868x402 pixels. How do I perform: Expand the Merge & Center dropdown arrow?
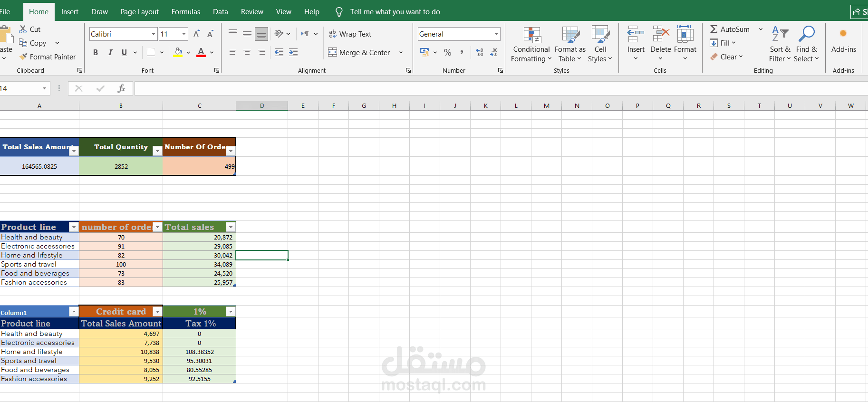pyautogui.click(x=401, y=52)
